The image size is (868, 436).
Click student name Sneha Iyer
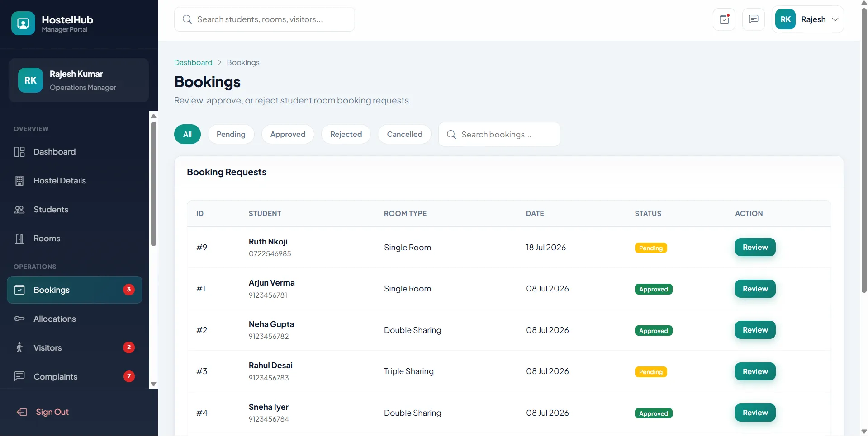pyautogui.click(x=269, y=407)
